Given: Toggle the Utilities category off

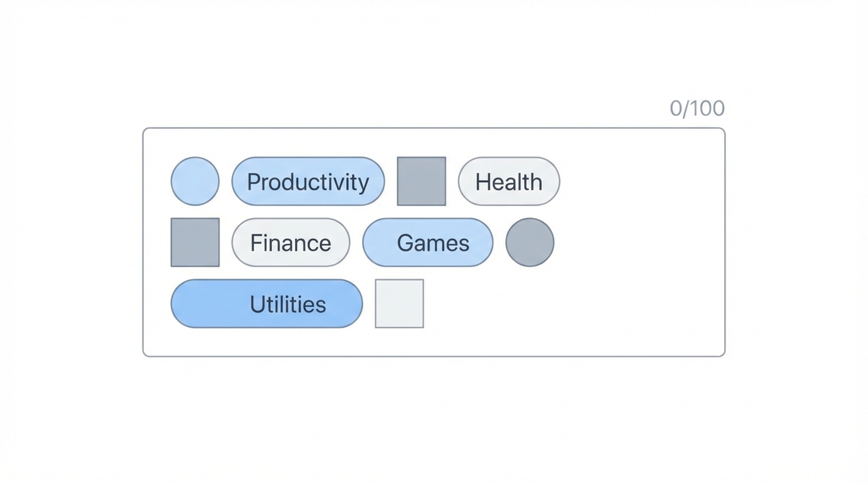Looking at the screenshot, I should click(267, 304).
